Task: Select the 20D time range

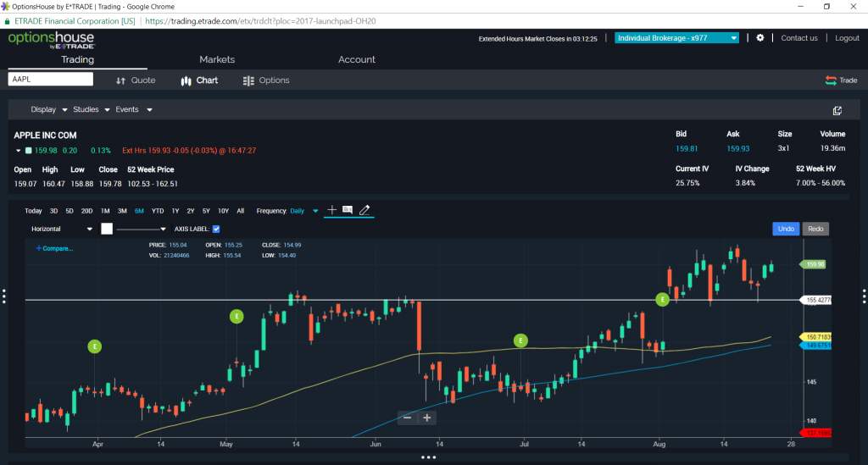Action: pyautogui.click(x=87, y=211)
